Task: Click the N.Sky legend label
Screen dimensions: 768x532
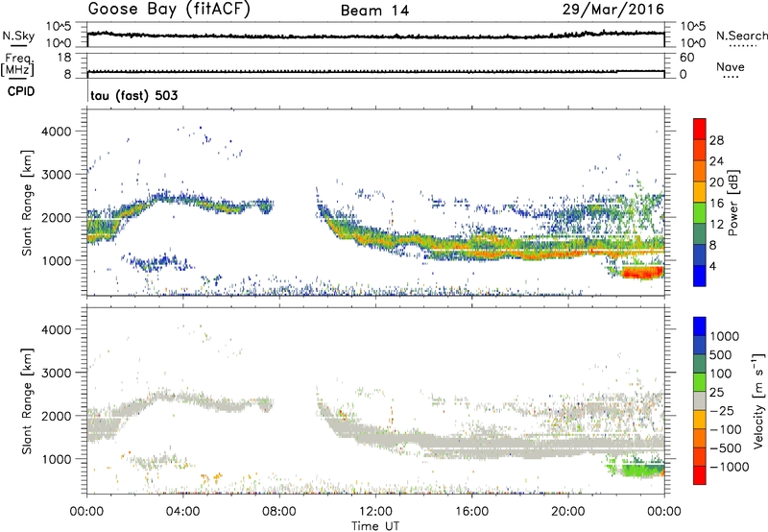Action: pyautogui.click(x=18, y=36)
